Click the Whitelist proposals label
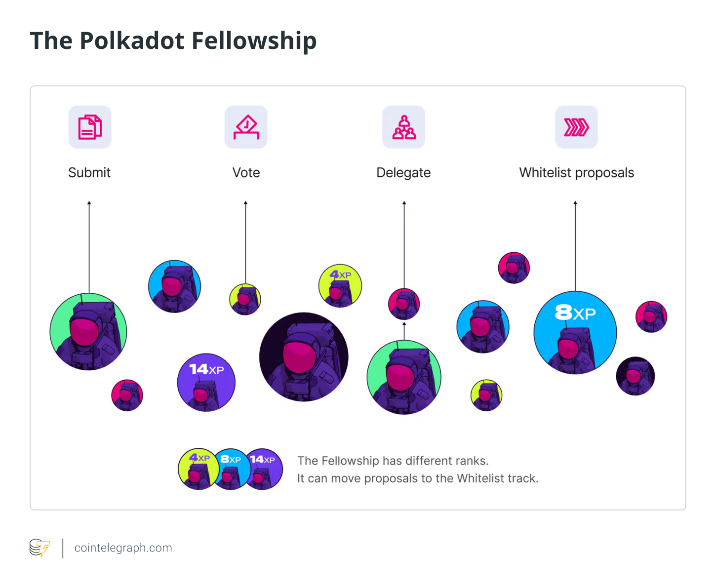The image size is (716, 588). pos(576,173)
